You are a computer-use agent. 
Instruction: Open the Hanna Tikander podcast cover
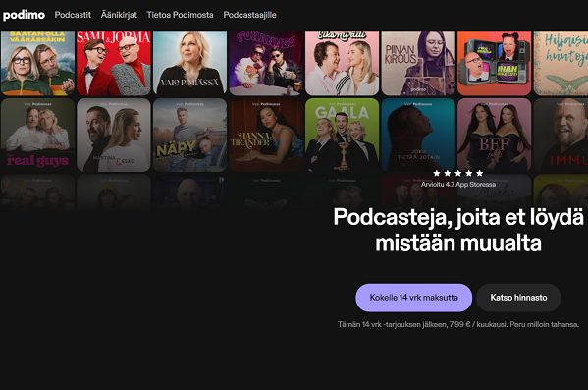point(266,135)
